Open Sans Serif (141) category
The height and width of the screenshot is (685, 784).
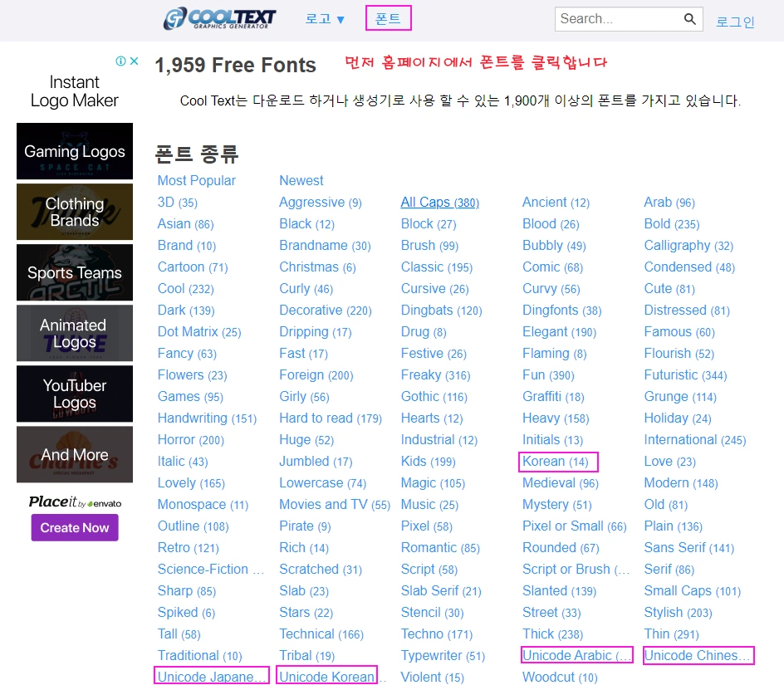(x=689, y=548)
